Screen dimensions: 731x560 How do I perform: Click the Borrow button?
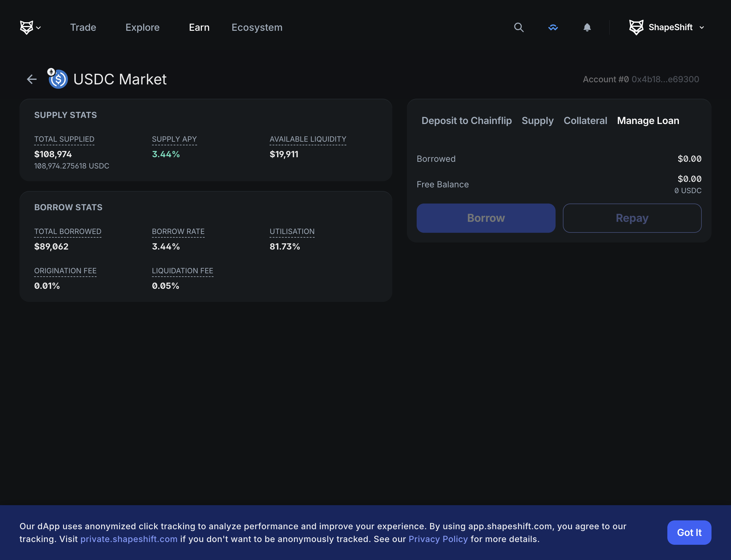point(486,218)
